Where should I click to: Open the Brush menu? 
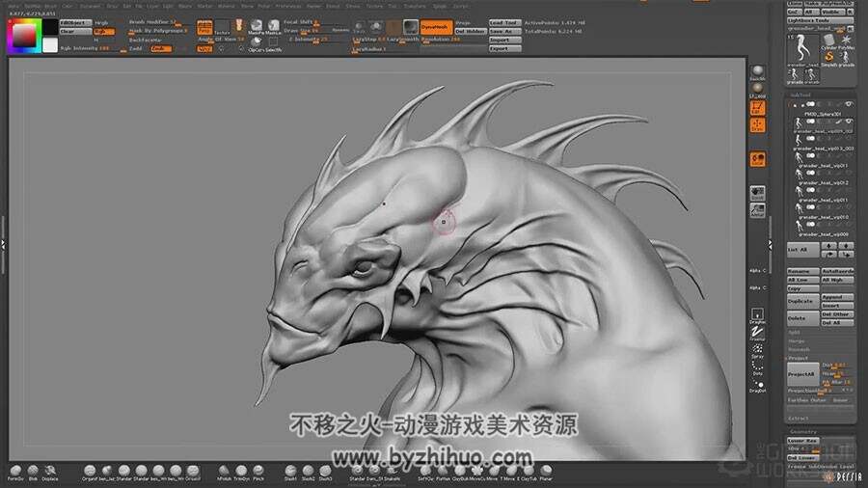[50, 6]
